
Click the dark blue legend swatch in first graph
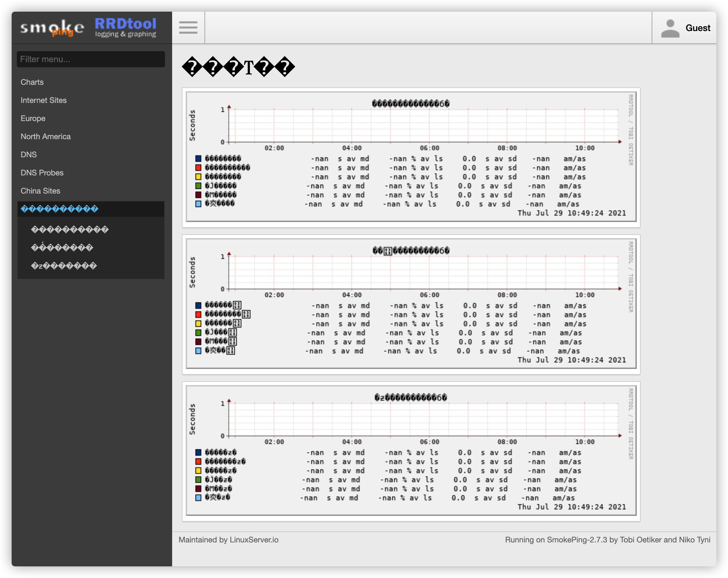click(198, 159)
